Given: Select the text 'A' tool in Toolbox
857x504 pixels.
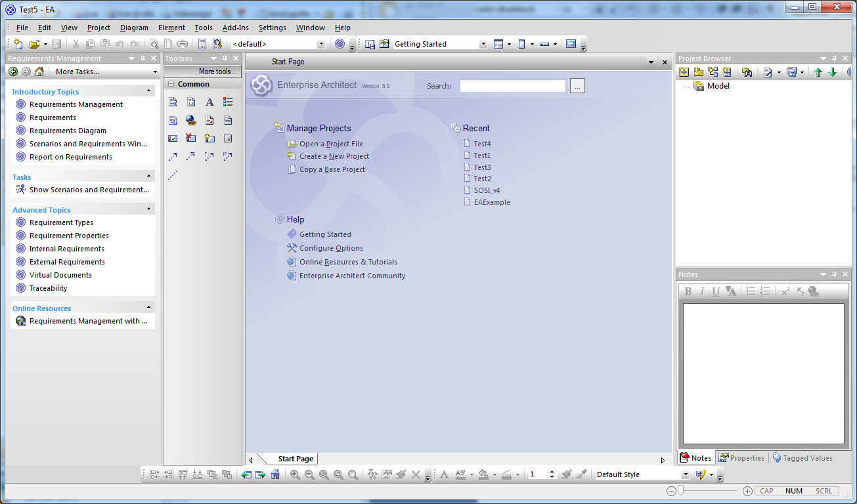Looking at the screenshot, I should (x=209, y=102).
